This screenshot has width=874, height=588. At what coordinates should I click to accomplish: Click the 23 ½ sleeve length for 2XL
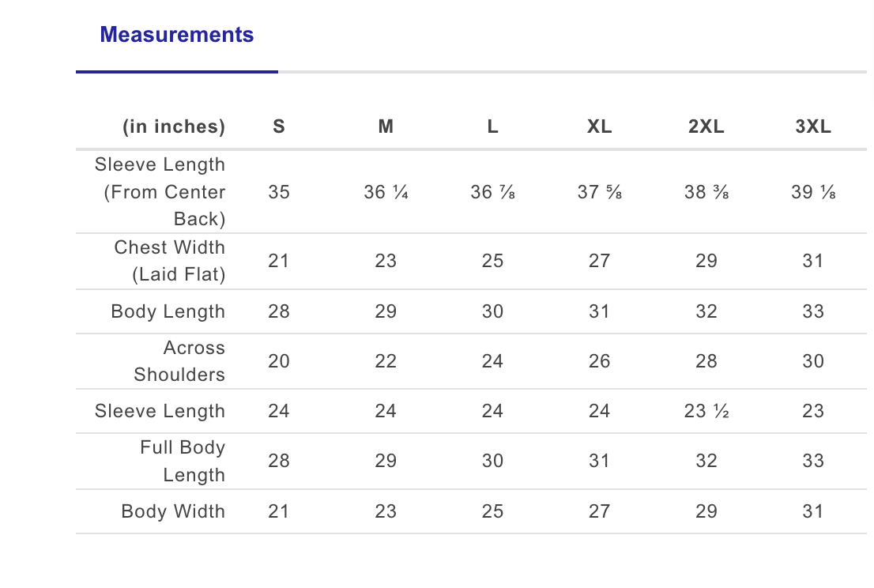click(x=706, y=411)
